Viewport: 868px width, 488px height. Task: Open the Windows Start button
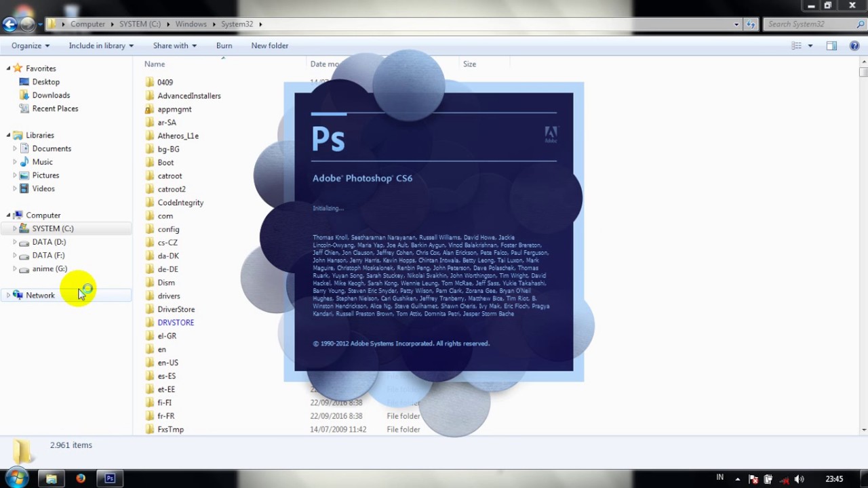[x=16, y=478]
